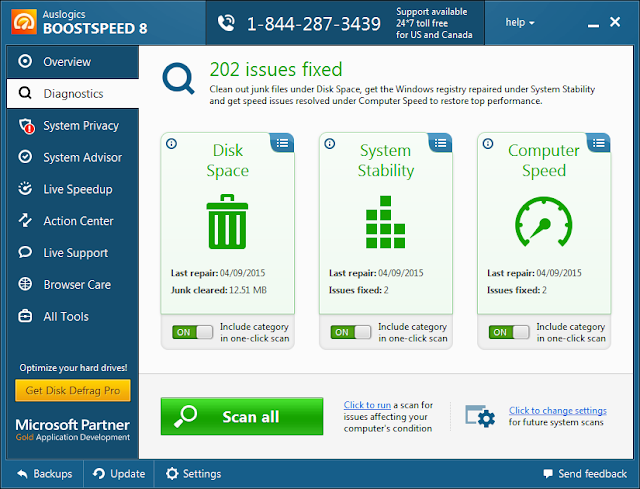Click Update in the bottom bar
Viewport: 640px width, 489px height.
(119, 474)
